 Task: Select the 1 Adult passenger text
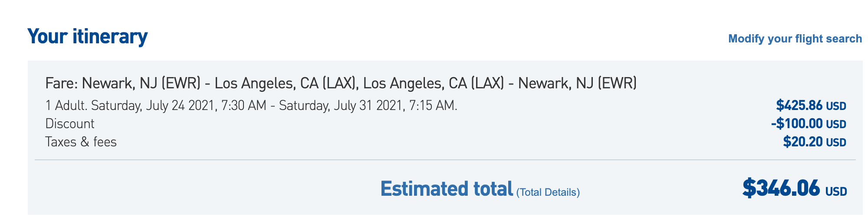point(66,106)
